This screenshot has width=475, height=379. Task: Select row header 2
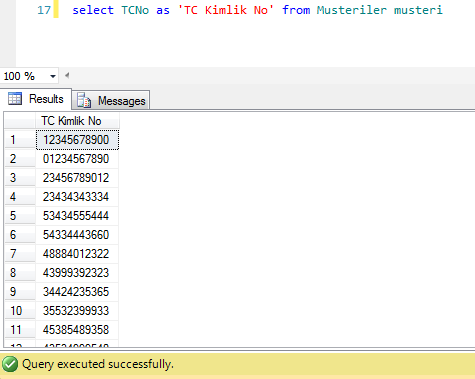[x=20, y=159]
